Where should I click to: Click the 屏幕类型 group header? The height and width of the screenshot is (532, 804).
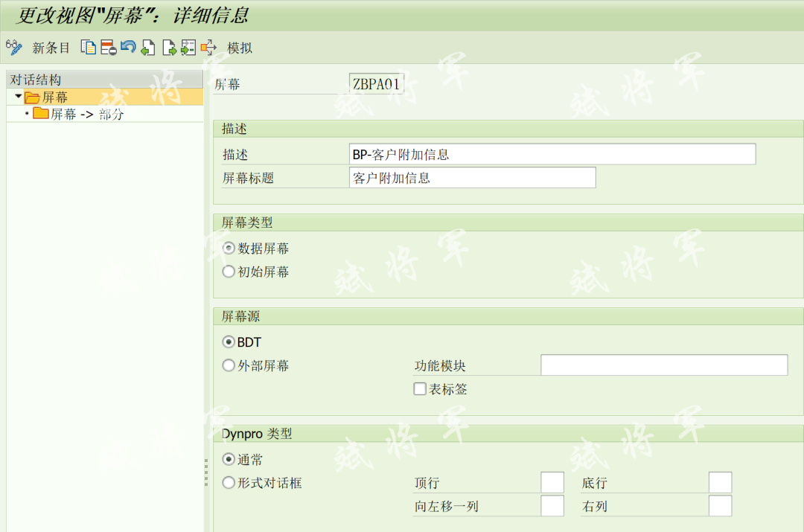508,222
